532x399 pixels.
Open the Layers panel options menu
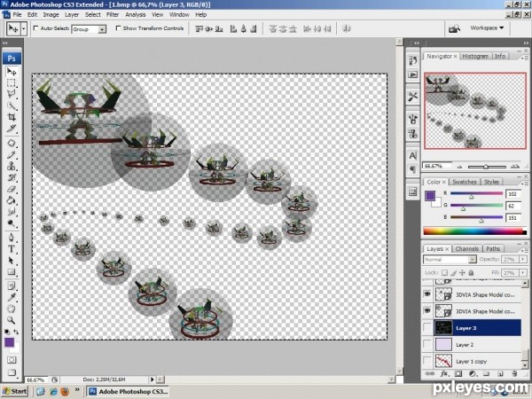(x=525, y=250)
